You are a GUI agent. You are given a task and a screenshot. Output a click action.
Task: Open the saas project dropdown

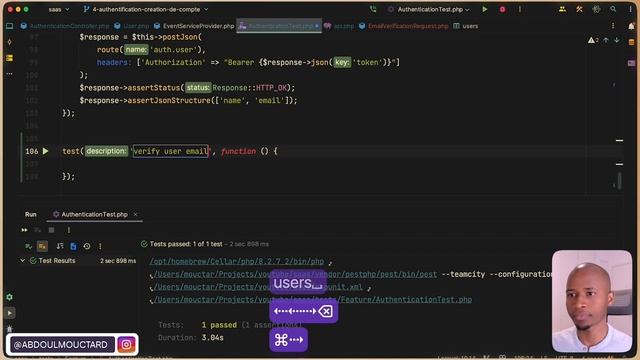pyautogui.click(x=59, y=9)
